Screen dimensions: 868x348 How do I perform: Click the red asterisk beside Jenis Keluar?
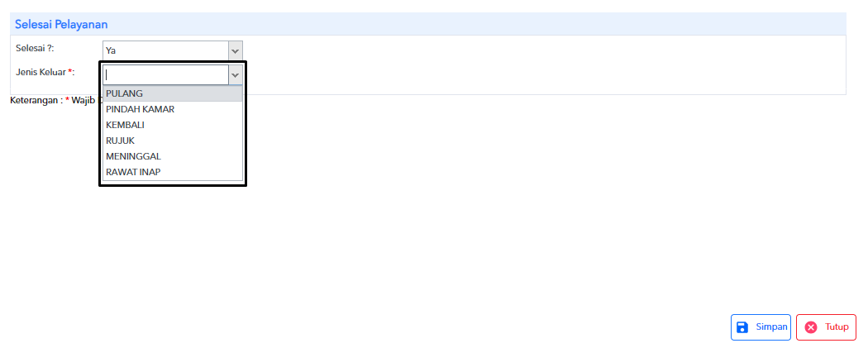[x=70, y=71]
